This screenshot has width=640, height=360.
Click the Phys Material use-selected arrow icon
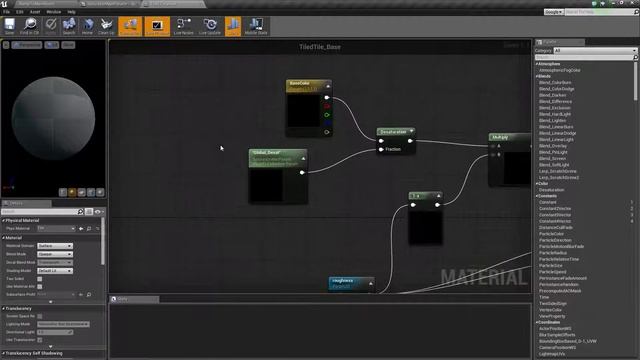point(81,229)
